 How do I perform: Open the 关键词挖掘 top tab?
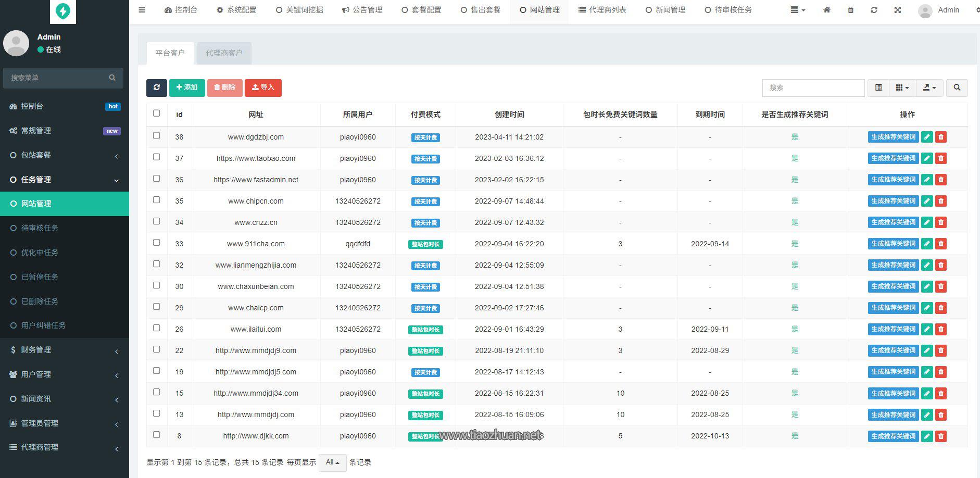(299, 10)
